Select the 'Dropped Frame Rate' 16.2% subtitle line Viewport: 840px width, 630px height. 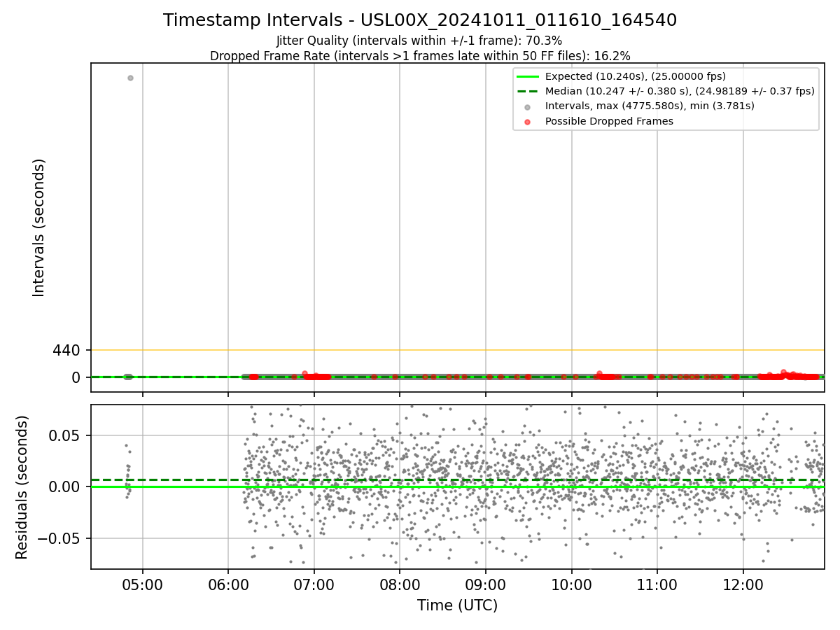click(x=420, y=56)
